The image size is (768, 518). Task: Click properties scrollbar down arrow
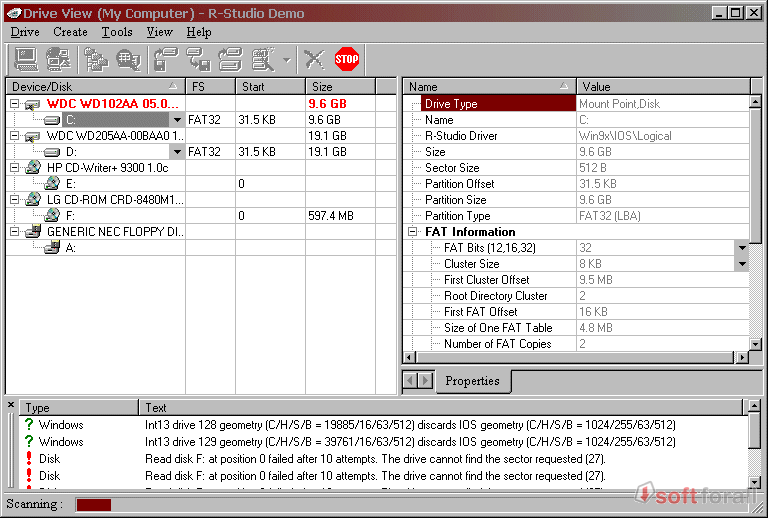(x=755, y=344)
